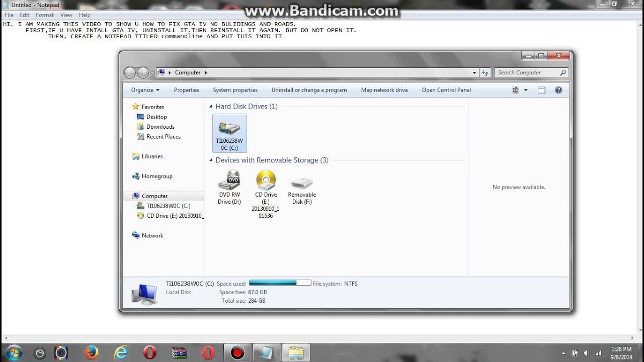
Task: Switch to the Notepad taskbar button
Action: 267,352
